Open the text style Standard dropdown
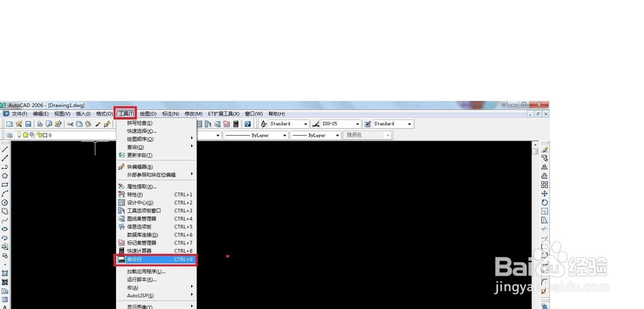Image resolution: width=644 pixels, height=309 pixels. (305, 124)
